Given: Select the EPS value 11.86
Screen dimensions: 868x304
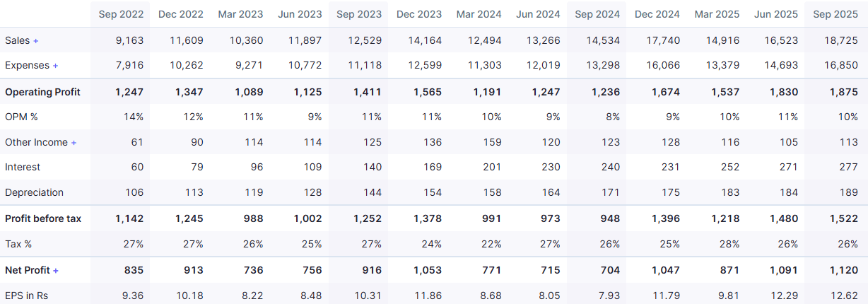Looking at the screenshot, I should 428,295.
